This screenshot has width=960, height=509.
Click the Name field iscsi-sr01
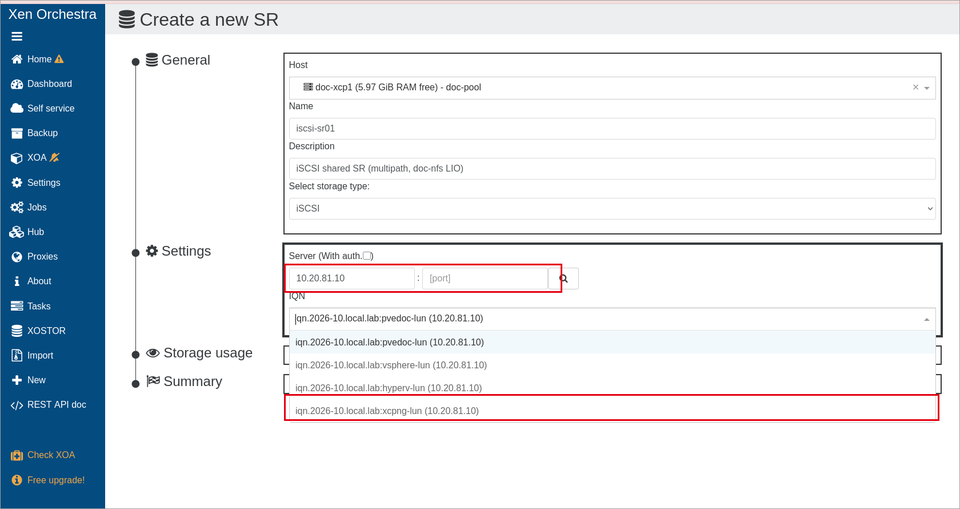[x=612, y=129]
